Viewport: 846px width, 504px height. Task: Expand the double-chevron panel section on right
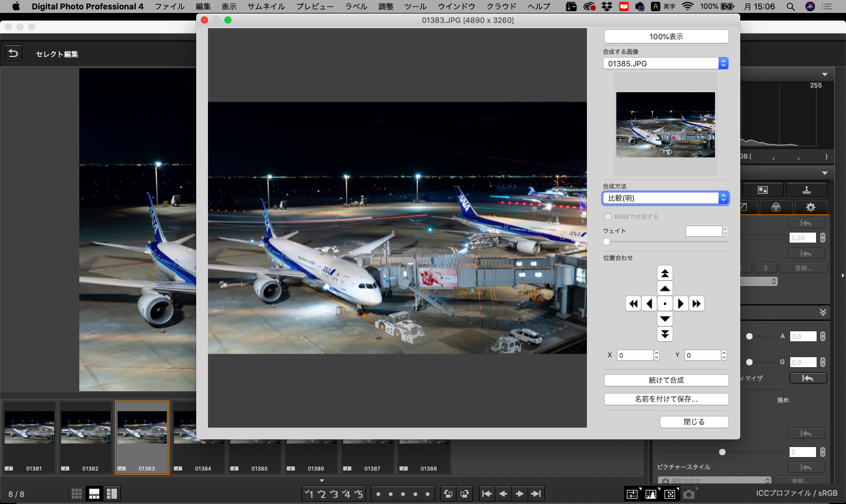(822, 313)
